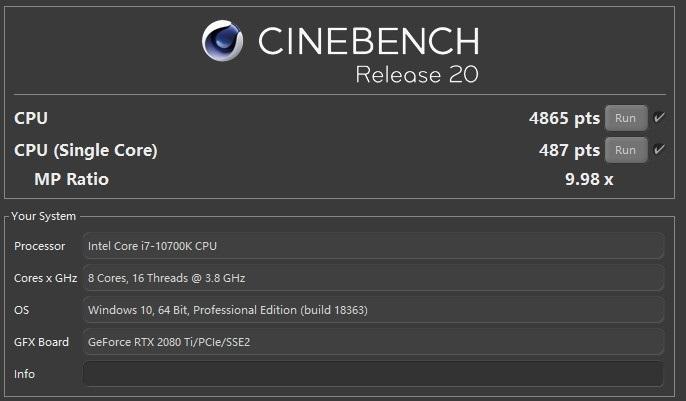
Task: Click the Cinebench sphere logo icon
Action: click(x=222, y=41)
